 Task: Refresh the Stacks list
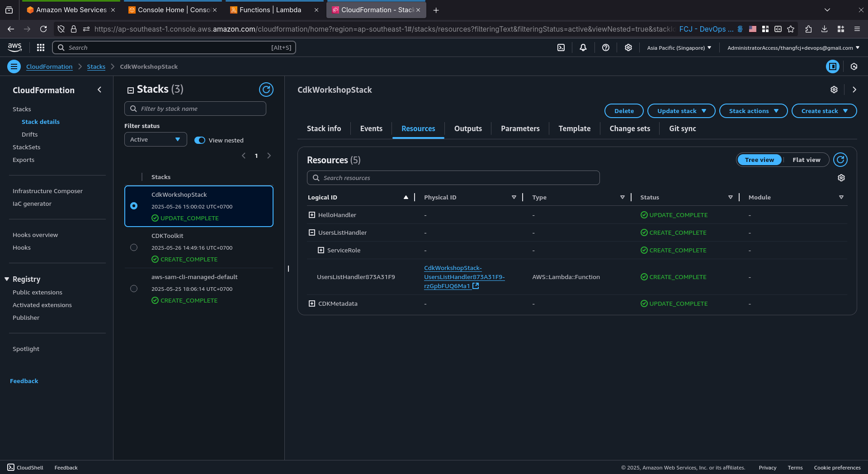coord(266,90)
